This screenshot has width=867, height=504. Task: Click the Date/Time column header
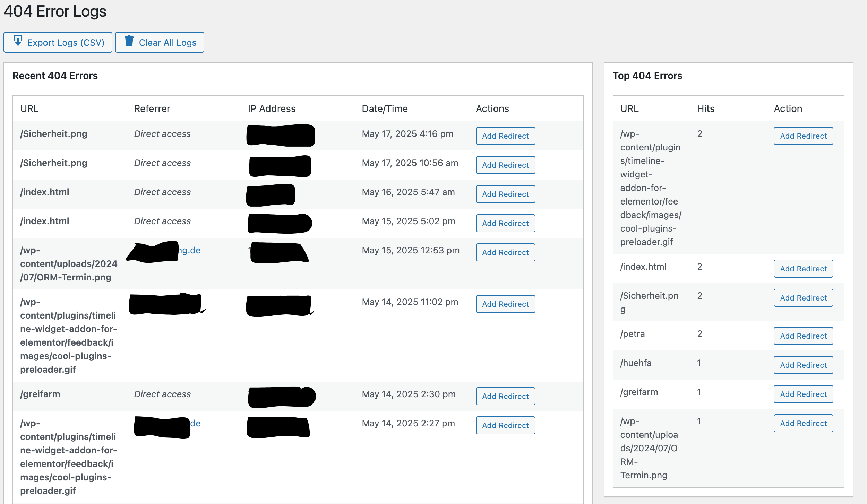(385, 108)
